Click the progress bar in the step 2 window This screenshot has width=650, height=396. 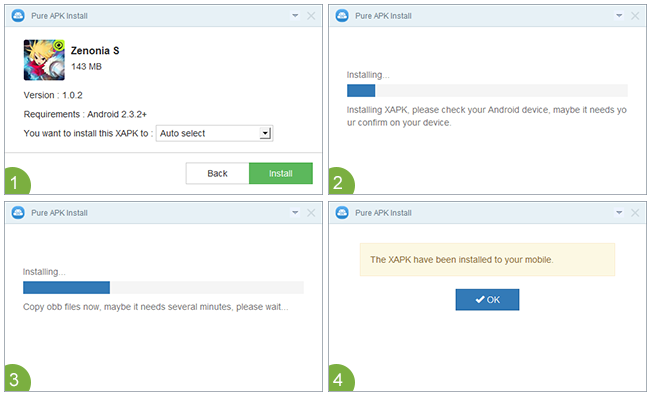click(x=487, y=90)
